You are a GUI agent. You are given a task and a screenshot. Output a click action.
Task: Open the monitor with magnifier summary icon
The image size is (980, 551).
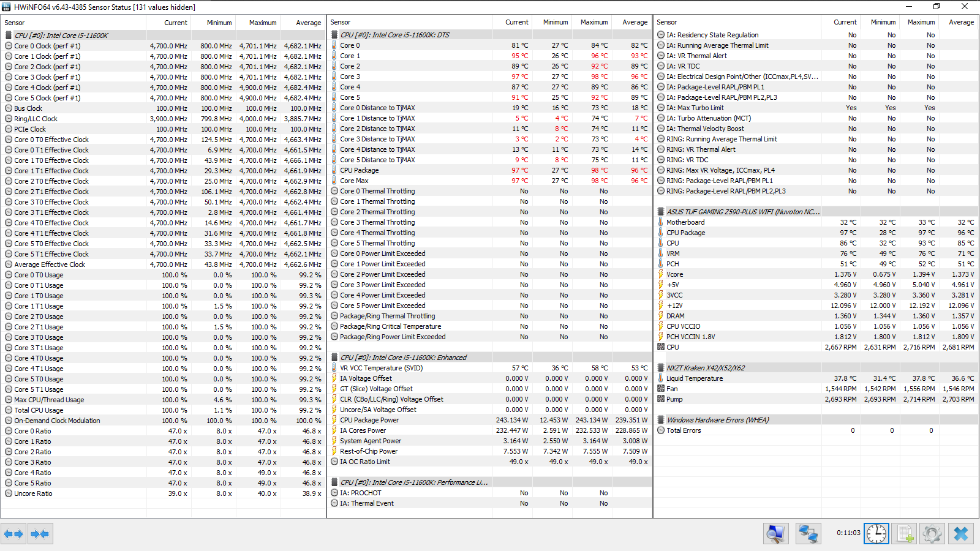tap(776, 534)
